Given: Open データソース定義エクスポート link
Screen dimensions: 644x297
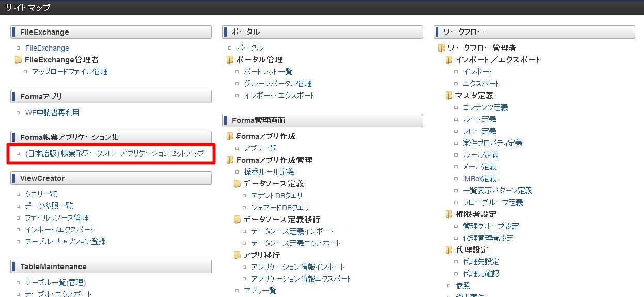Looking at the screenshot, I should (x=296, y=243).
